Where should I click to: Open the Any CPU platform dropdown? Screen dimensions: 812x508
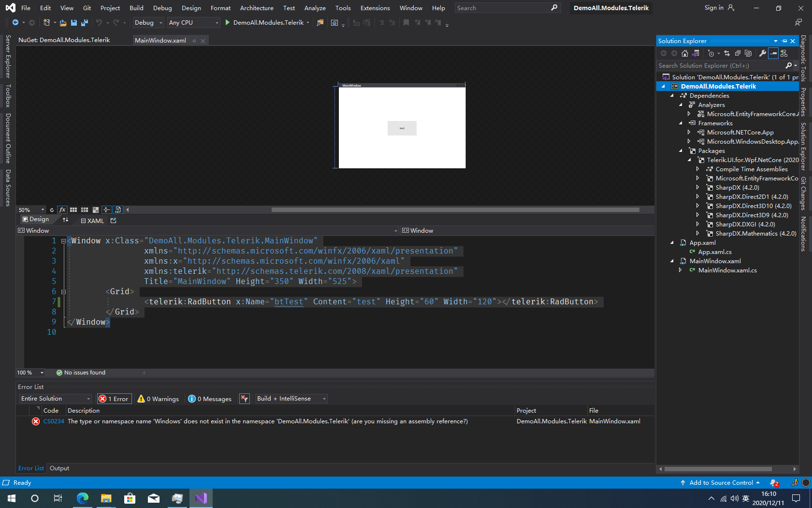(x=193, y=23)
